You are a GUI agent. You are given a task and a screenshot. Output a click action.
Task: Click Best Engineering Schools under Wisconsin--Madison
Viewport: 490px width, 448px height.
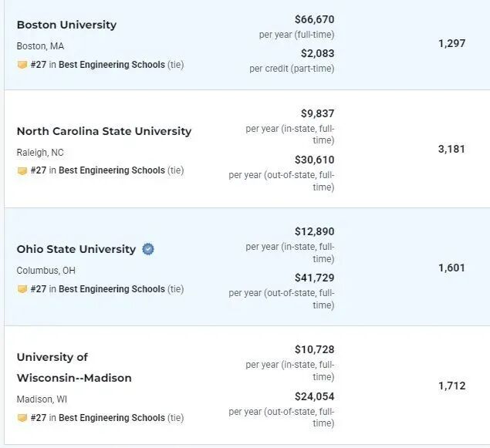(112, 418)
